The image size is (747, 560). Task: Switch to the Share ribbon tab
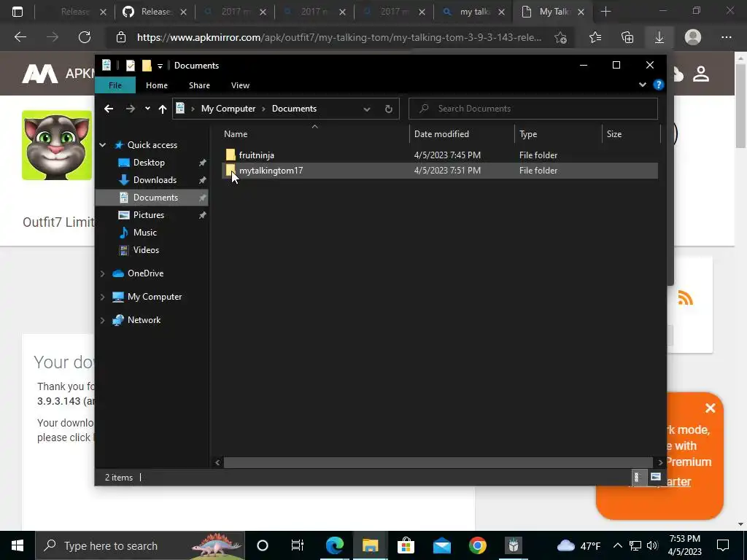click(199, 85)
